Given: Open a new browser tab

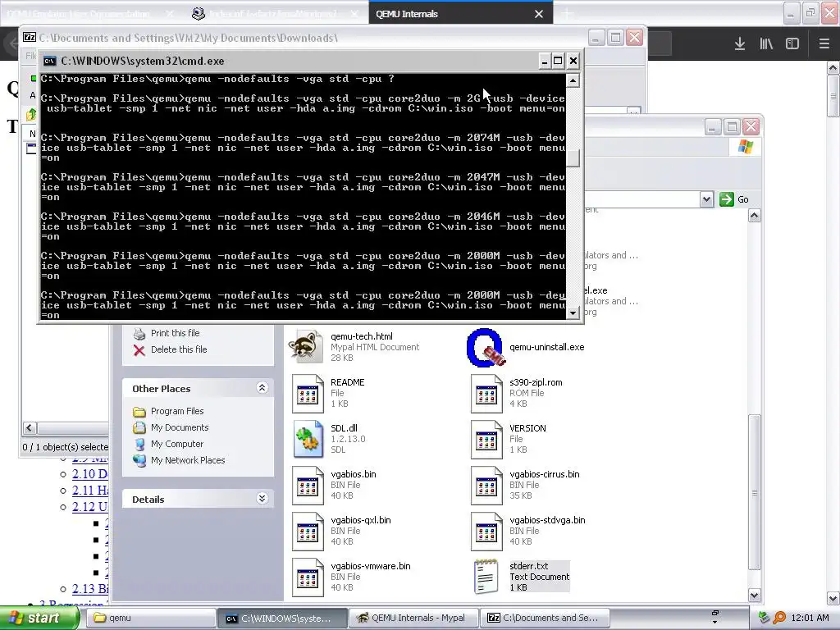Looking at the screenshot, I should tap(567, 14).
